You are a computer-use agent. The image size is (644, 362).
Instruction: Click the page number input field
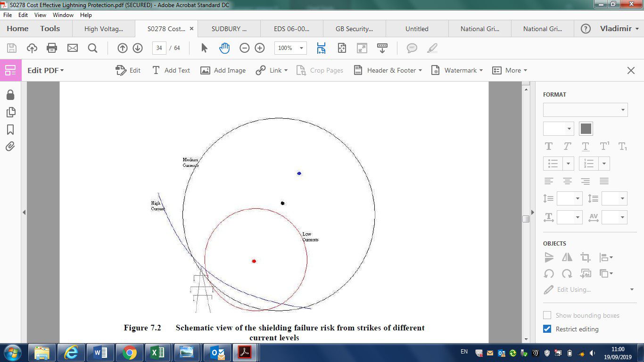pyautogui.click(x=159, y=48)
